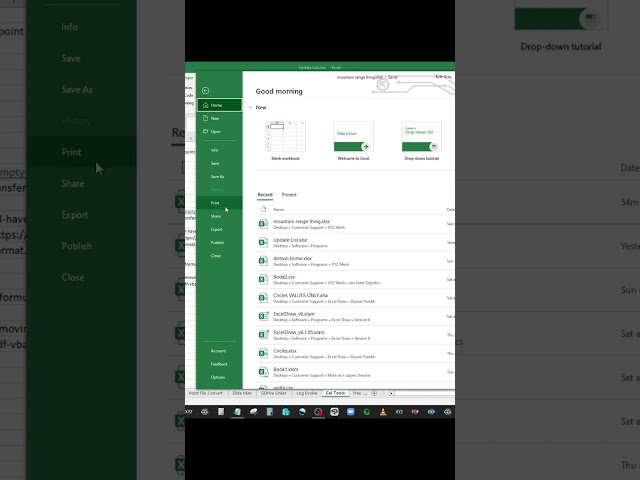
Task: Collapse the New section chevron
Action: (x=250, y=107)
